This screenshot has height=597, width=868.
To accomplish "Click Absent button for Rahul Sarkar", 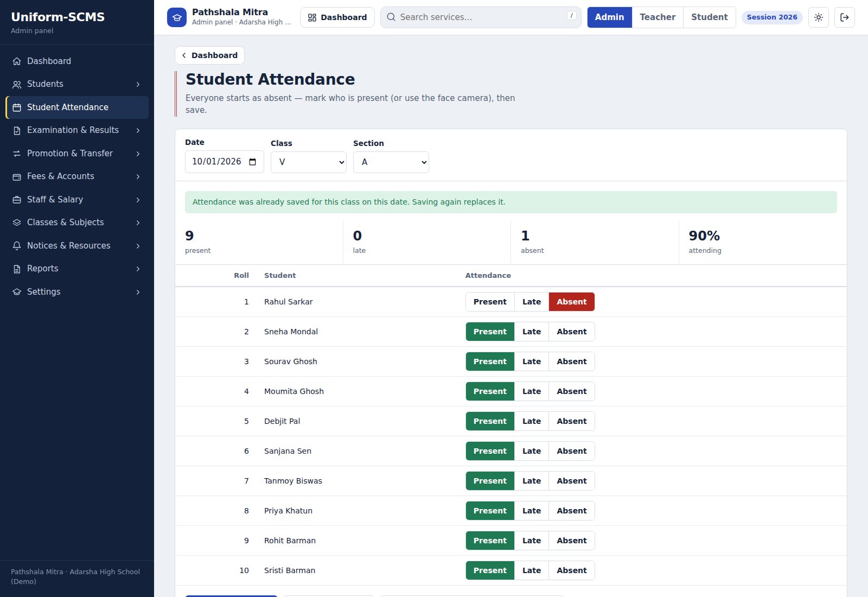I will pyautogui.click(x=572, y=302).
